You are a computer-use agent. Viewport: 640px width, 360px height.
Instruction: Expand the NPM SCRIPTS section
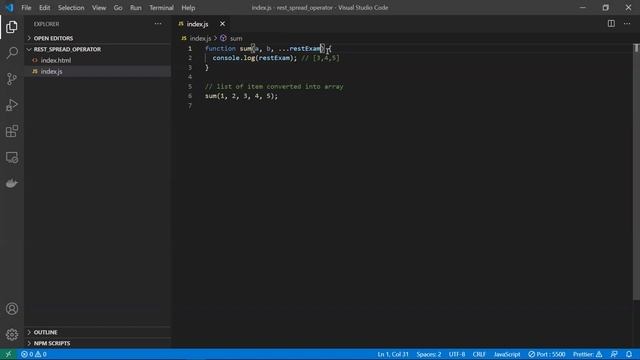[97, 343]
